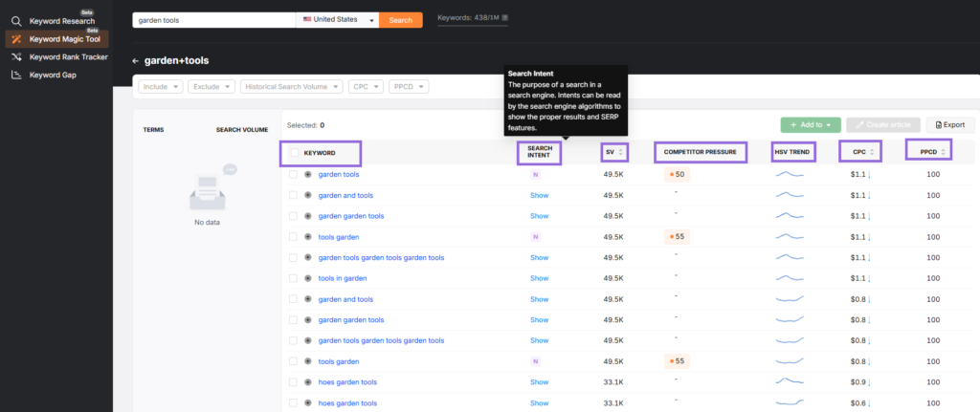Screen dimensions: 980x412
Task: Open the Include filter dropdown
Action: click(161, 87)
